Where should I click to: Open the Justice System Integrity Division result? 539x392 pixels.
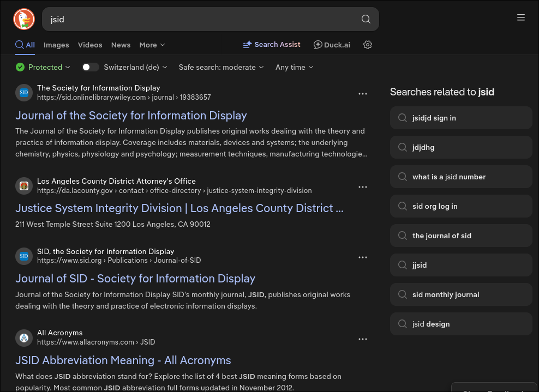pyautogui.click(x=179, y=208)
